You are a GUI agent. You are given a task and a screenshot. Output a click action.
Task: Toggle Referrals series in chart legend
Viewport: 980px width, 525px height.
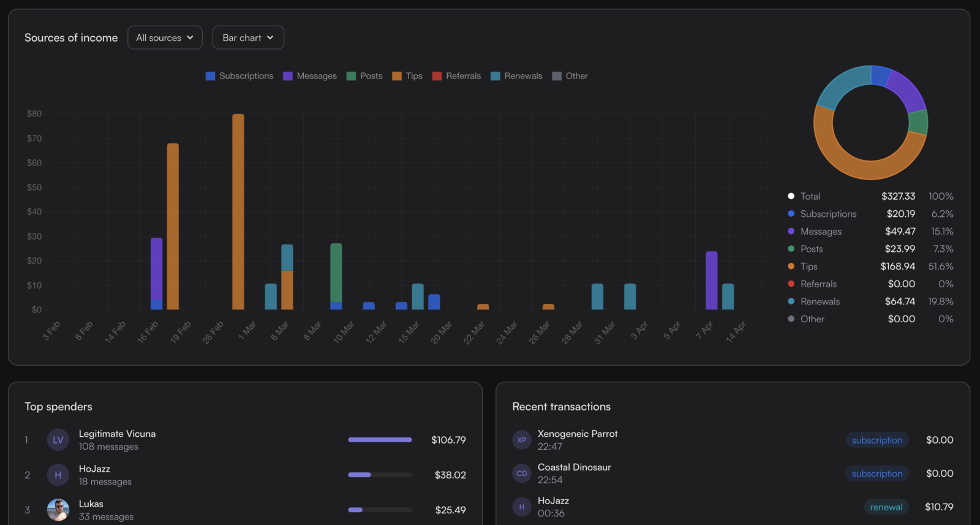tap(456, 76)
